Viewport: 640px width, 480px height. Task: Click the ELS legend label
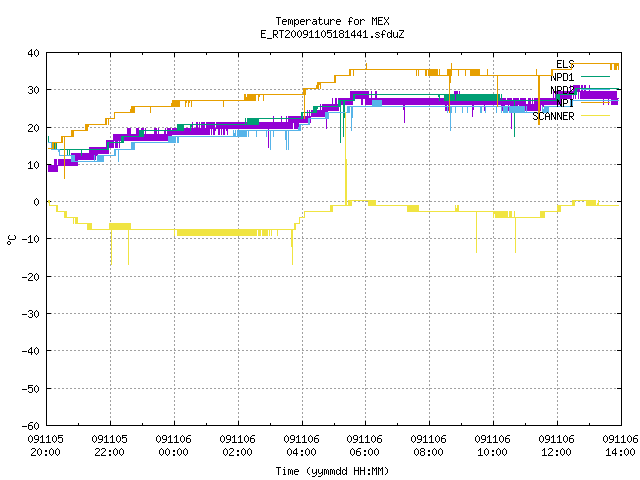tap(565, 64)
